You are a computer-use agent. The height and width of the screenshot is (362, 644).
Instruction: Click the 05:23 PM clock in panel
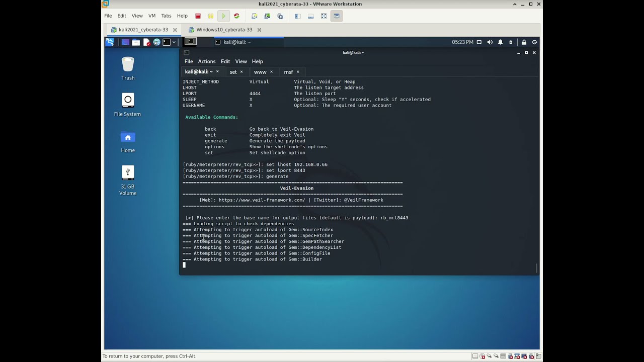[x=462, y=42]
